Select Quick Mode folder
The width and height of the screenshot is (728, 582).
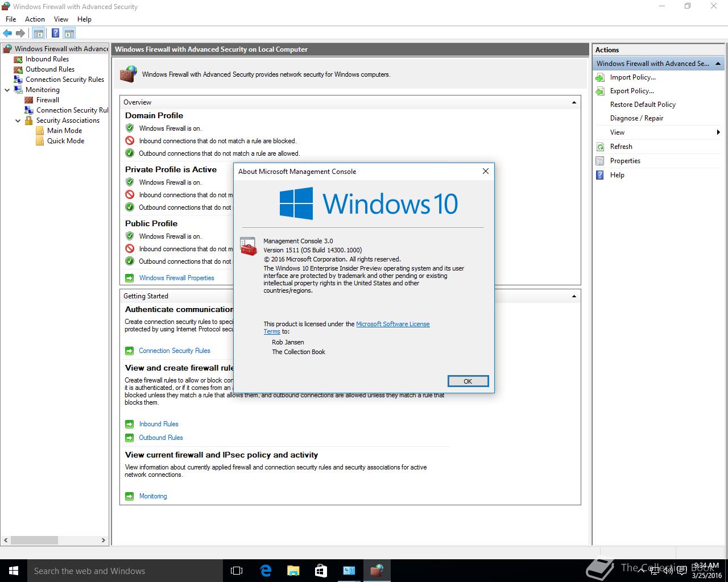coord(65,141)
